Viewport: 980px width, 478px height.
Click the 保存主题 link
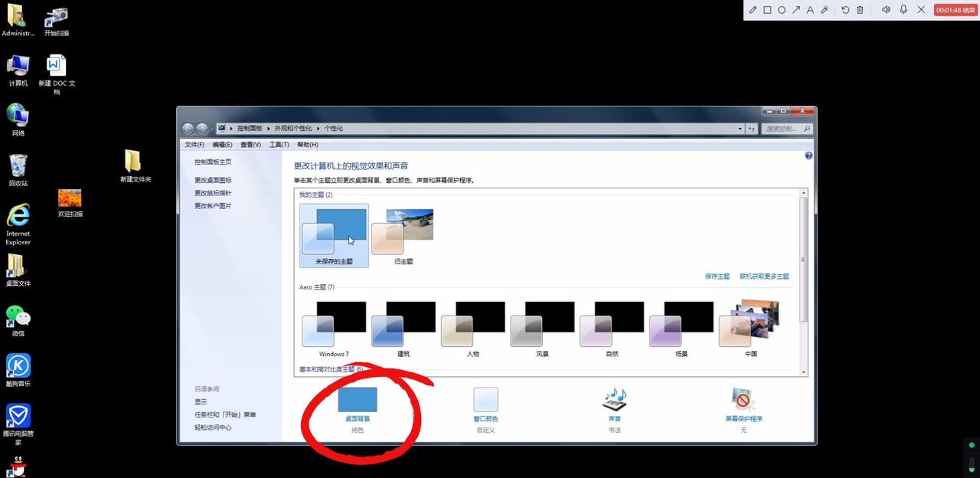coord(717,276)
